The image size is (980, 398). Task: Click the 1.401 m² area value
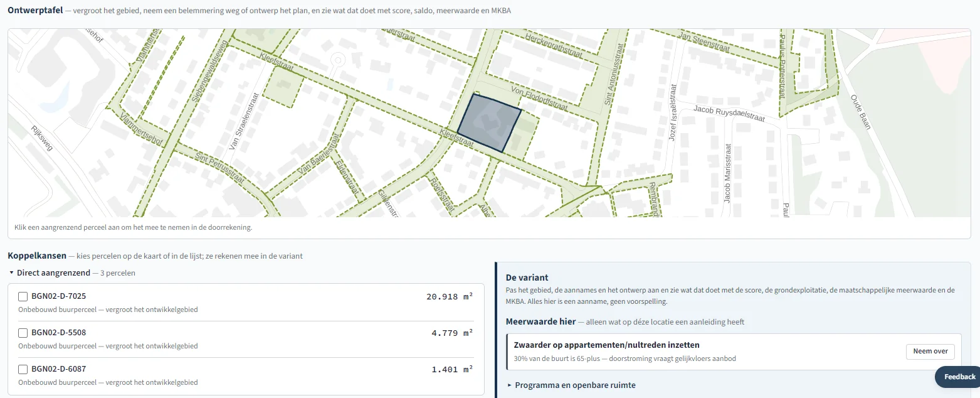point(452,369)
